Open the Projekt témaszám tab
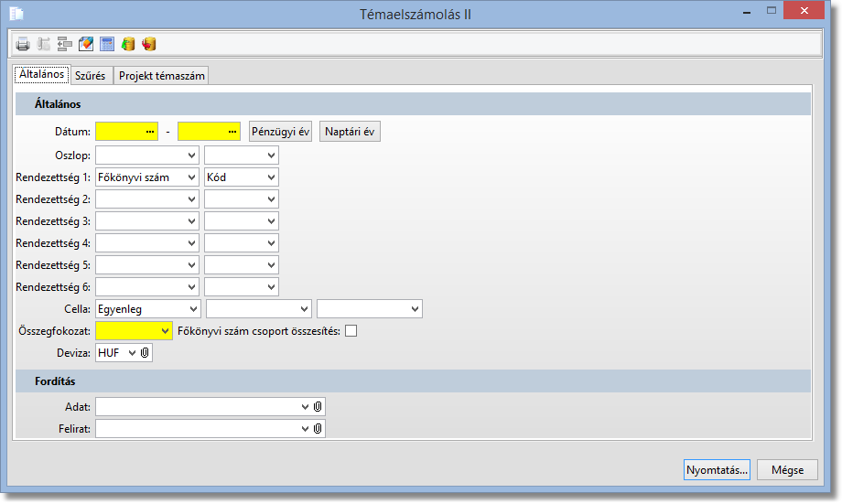Viewport: 842px width, 504px height. (x=162, y=76)
